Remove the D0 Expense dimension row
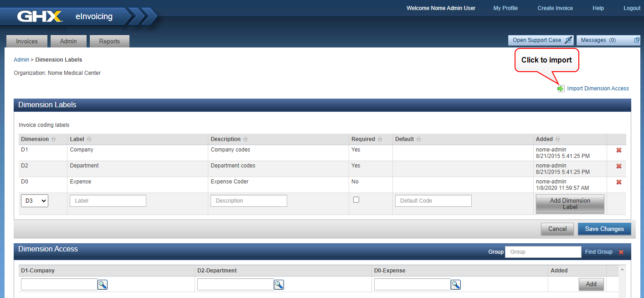Viewport: 644px width, 298px height. [618, 183]
